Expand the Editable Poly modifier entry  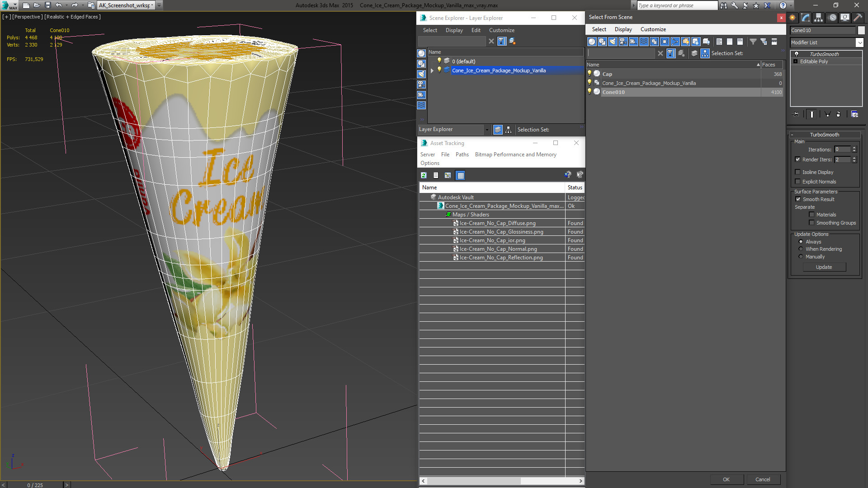coord(795,61)
